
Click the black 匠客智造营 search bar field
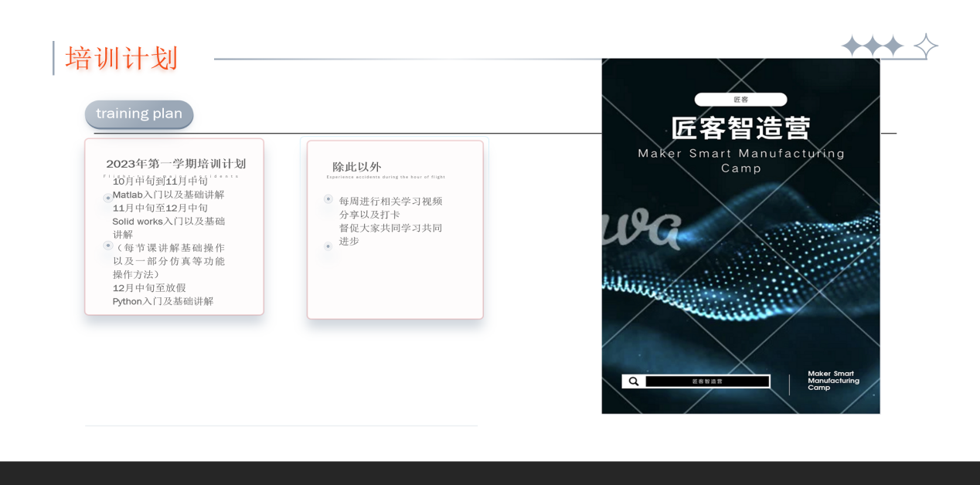coord(707,382)
